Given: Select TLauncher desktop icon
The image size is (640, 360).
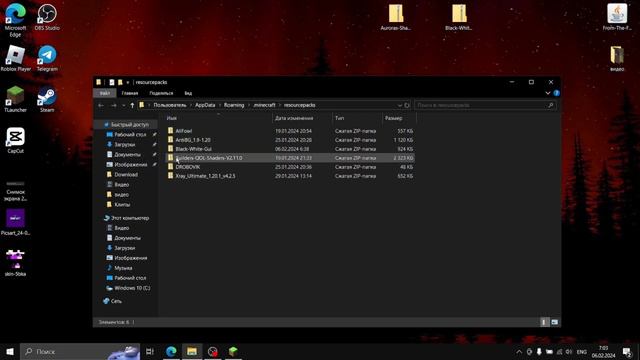Looking at the screenshot, I should (x=16, y=99).
